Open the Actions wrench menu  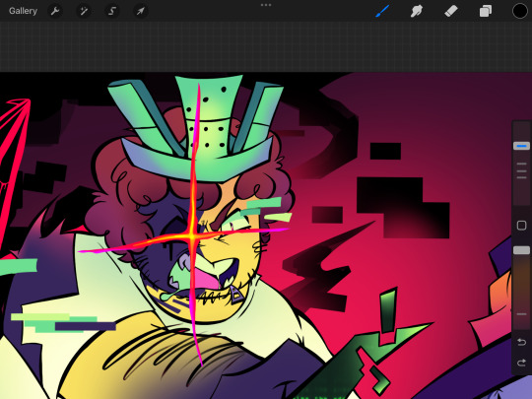55,11
